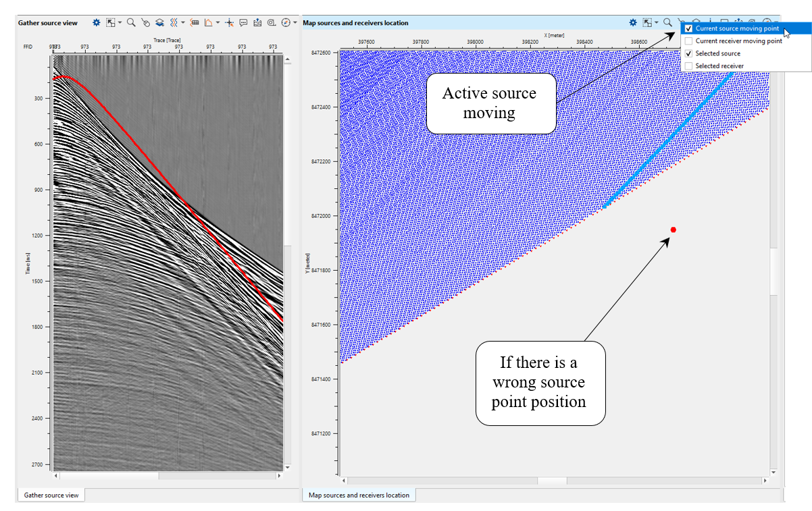Expand the selection mode dropdown arrow in Gather toolbar

coord(120,22)
